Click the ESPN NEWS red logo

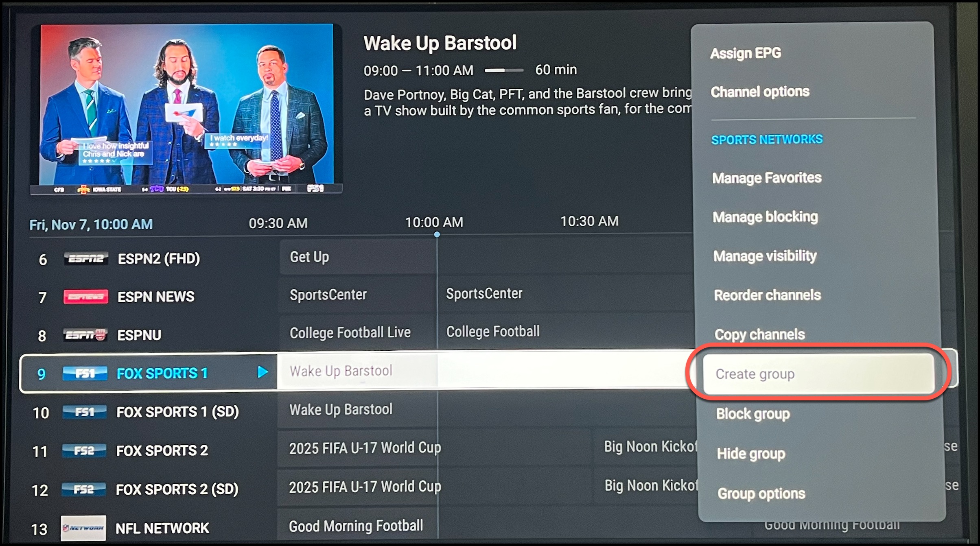(85, 297)
